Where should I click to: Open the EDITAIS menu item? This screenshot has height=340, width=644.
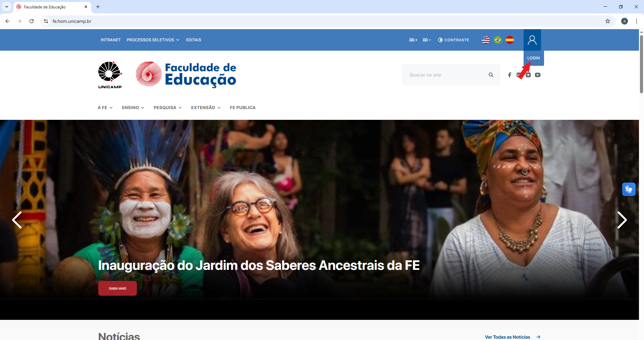point(194,40)
